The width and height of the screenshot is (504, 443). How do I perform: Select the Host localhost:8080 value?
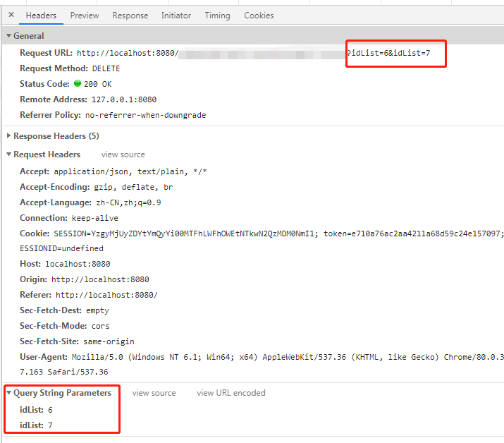78,264
